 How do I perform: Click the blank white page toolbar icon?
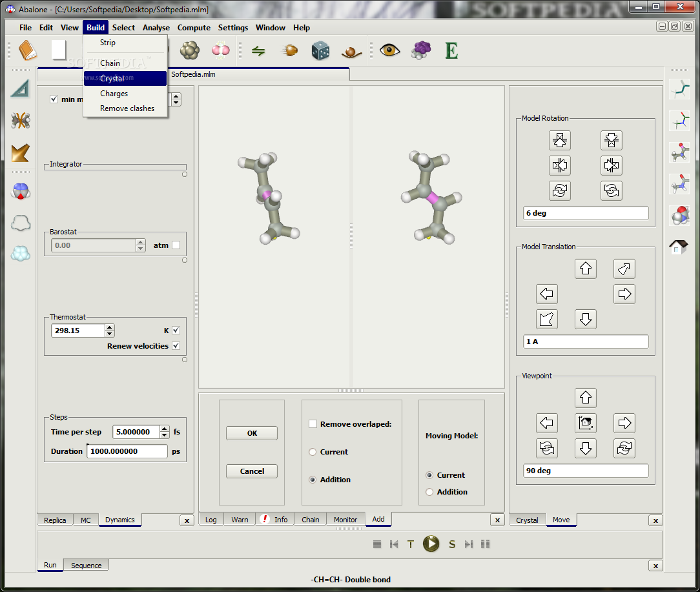pyautogui.click(x=59, y=50)
